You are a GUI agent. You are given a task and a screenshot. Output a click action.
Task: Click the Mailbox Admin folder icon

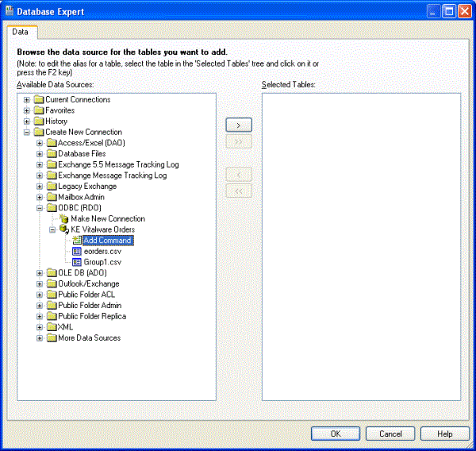click(x=52, y=197)
